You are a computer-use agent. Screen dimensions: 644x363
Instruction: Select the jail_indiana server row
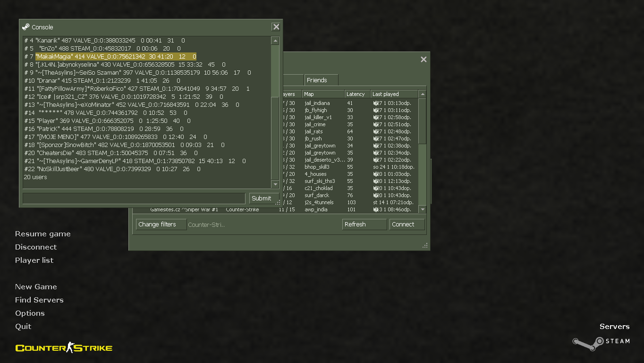pos(350,103)
